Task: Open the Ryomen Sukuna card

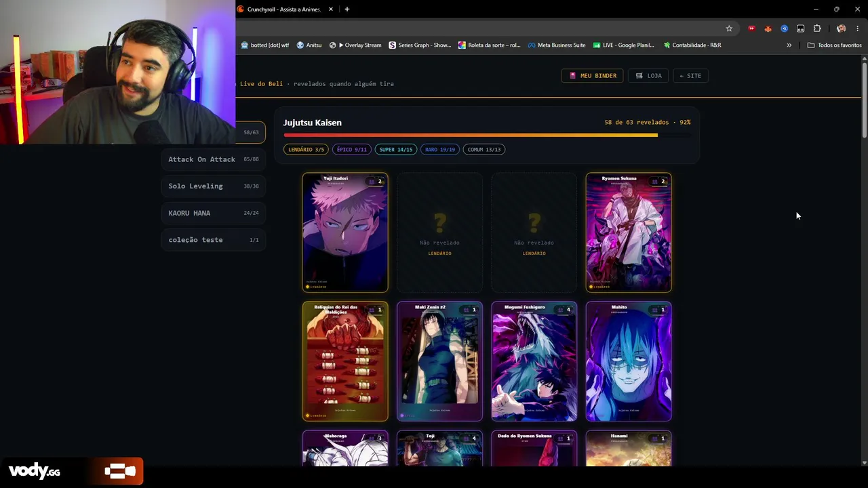Action: [x=629, y=232]
